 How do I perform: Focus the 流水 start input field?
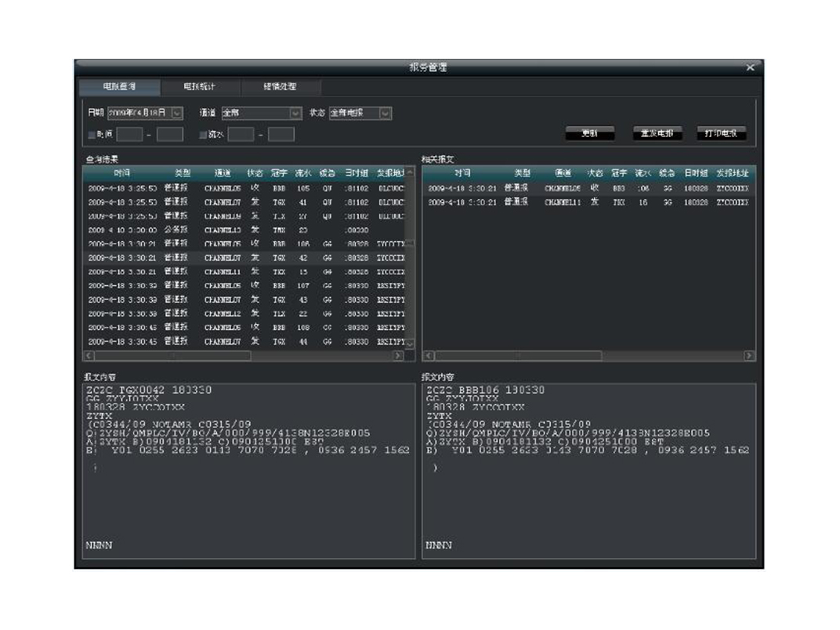click(241, 135)
